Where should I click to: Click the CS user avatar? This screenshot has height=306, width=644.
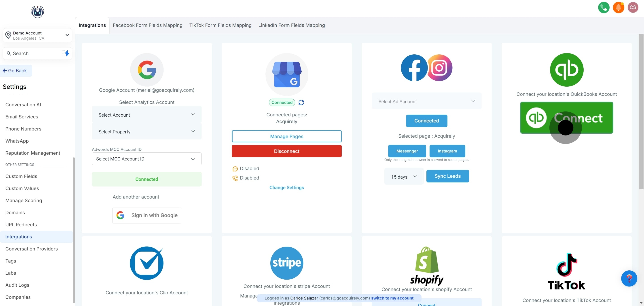(x=633, y=8)
